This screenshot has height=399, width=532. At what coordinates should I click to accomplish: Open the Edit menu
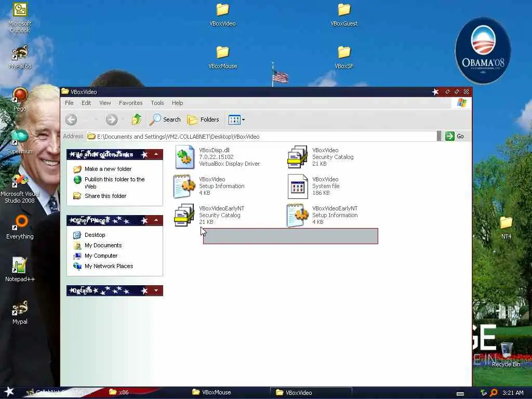click(86, 103)
